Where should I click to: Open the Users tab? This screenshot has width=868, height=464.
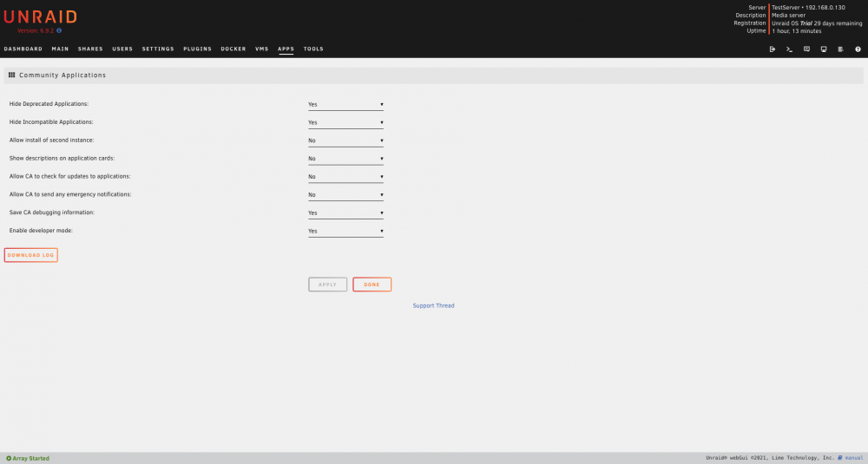point(122,49)
